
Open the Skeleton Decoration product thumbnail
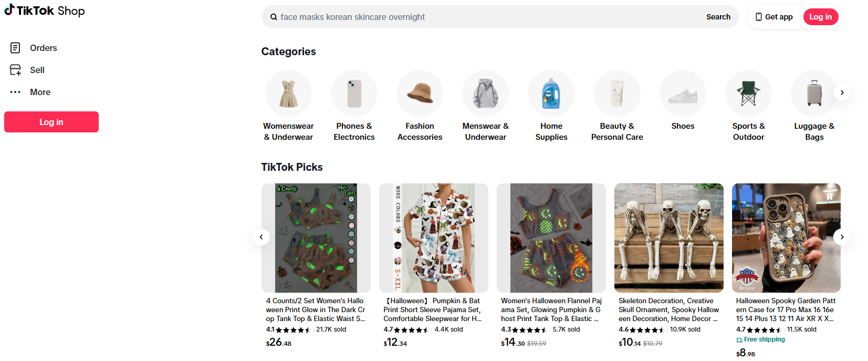[668, 238]
